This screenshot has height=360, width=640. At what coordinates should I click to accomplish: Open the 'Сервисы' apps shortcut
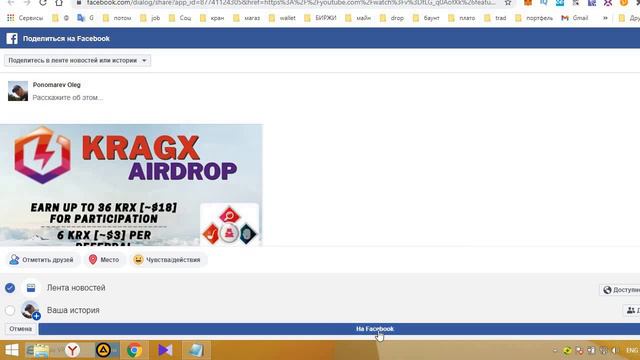25,18
